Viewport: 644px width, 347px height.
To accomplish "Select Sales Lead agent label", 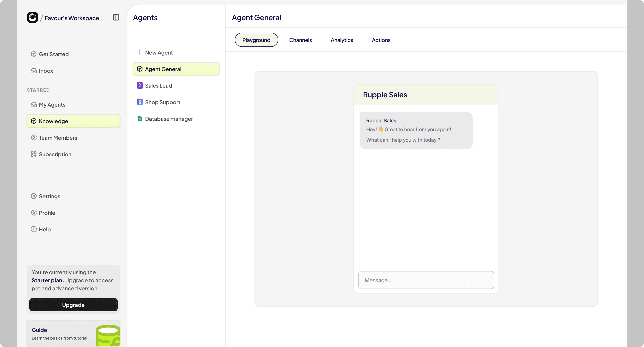I will click(158, 86).
